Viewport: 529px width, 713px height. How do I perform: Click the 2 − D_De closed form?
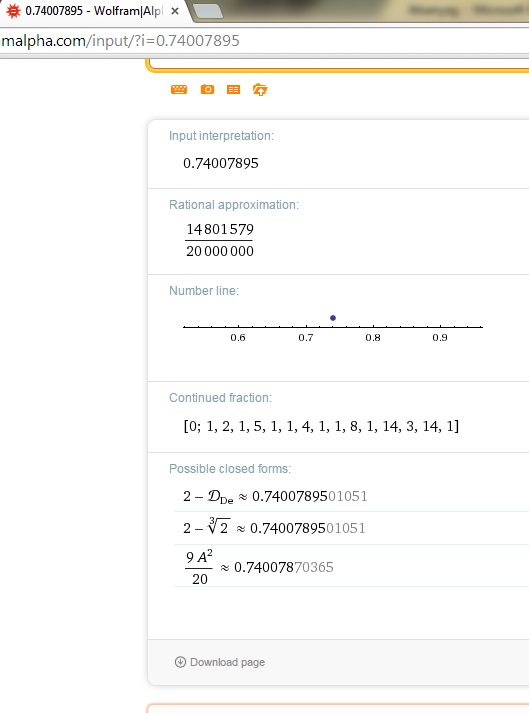(x=275, y=496)
